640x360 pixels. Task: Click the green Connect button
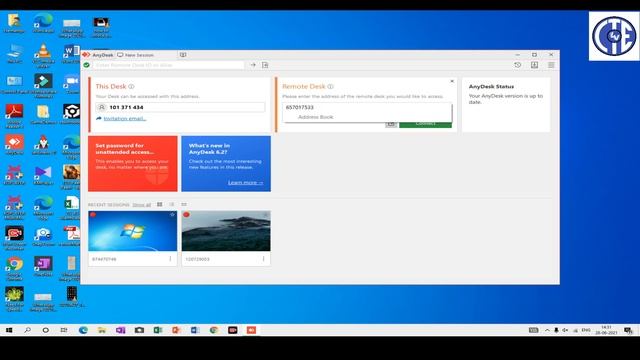425,124
